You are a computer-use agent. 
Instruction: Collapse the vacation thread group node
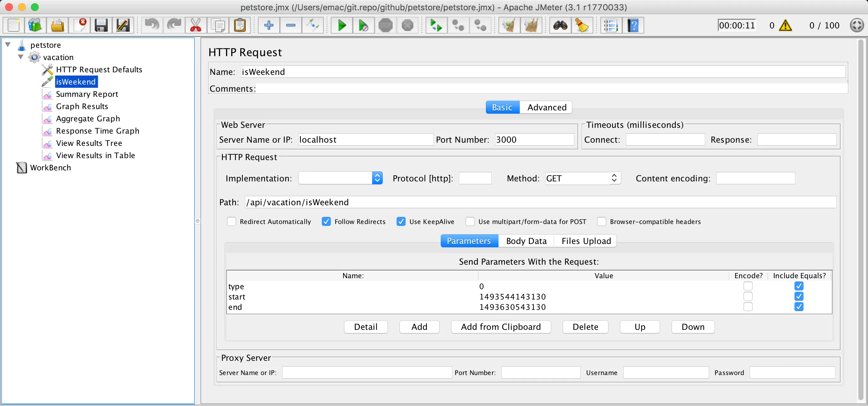coord(21,57)
